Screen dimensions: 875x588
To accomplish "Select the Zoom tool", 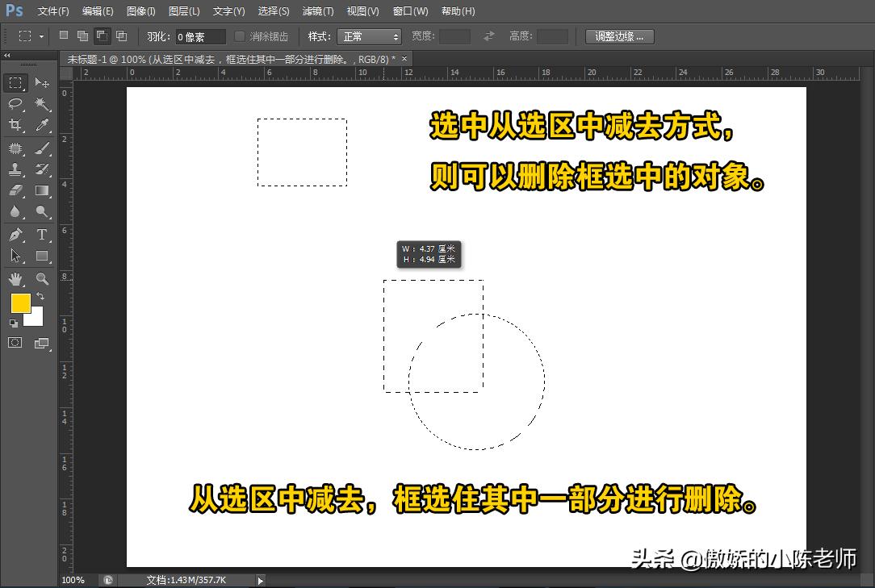I will (x=42, y=278).
